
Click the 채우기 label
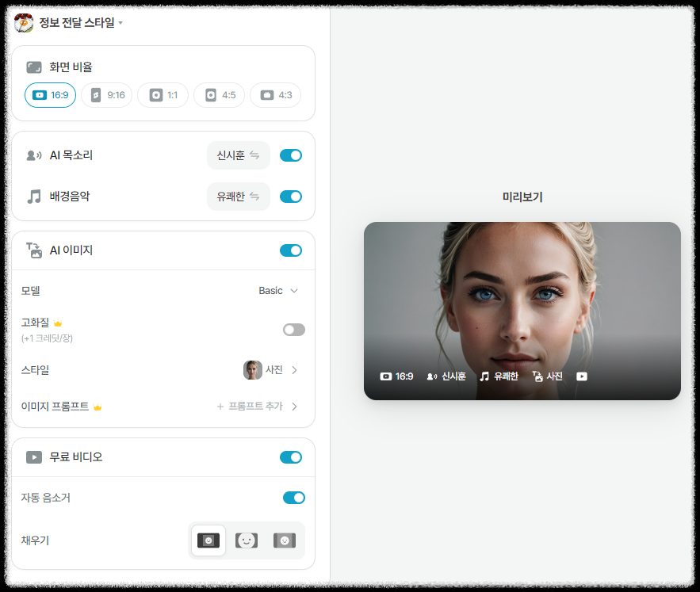[x=35, y=540]
